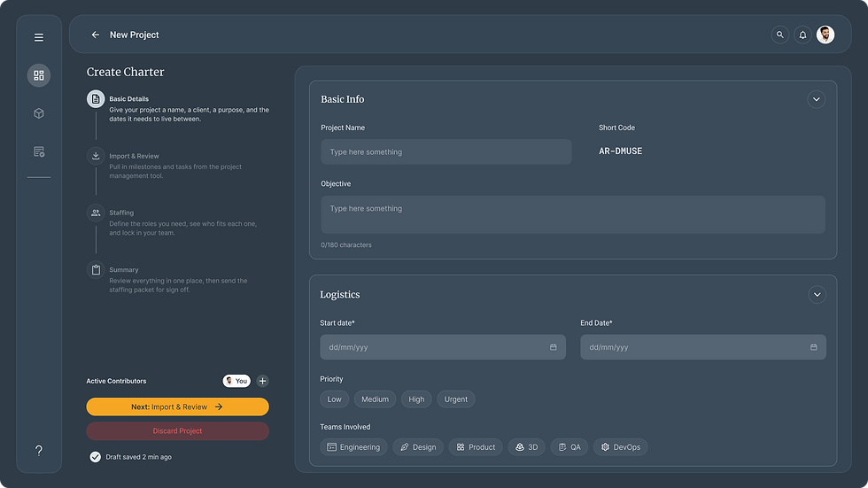The height and width of the screenshot is (488, 868).
Task: Open the hamburger menu in sidebar
Action: [39, 37]
